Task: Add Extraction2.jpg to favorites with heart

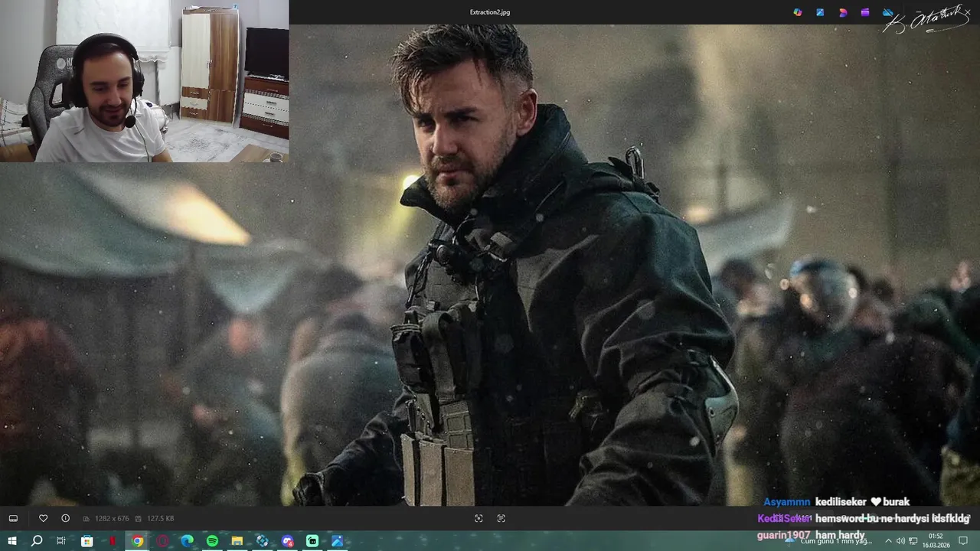Action: pyautogui.click(x=43, y=518)
